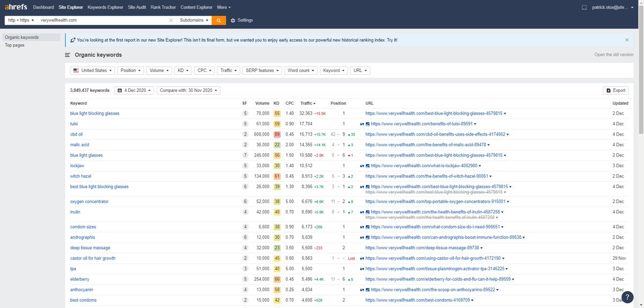Dismiss the new Site Explorer banner

tap(627, 40)
